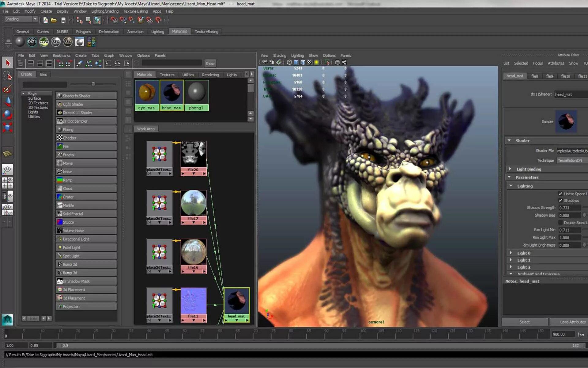Click the Select button in Attribute Editor
This screenshot has width=588, height=368.
[x=524, y=322]
